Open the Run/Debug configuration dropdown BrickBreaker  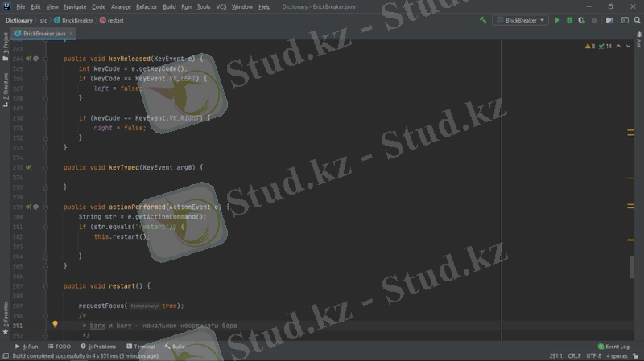520,20
